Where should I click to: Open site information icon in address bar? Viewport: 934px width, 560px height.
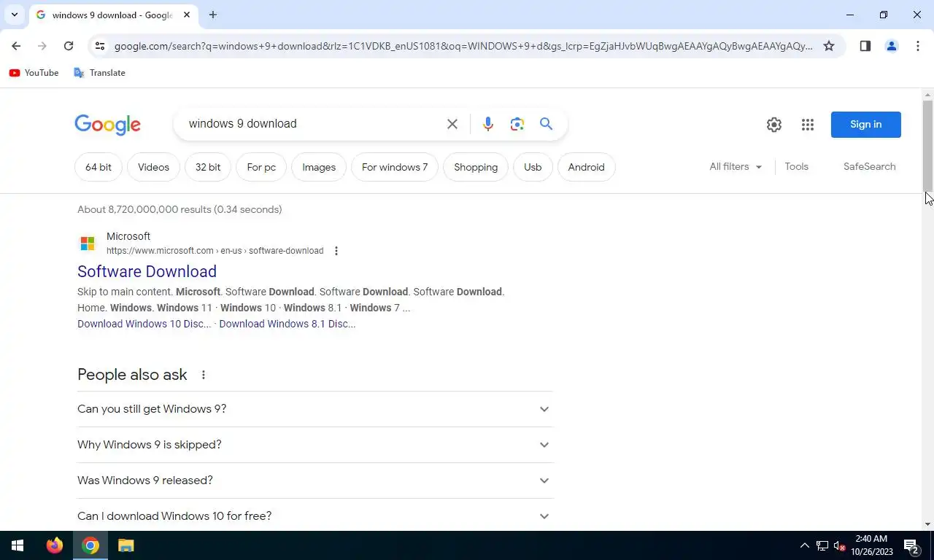pos(100,46)
